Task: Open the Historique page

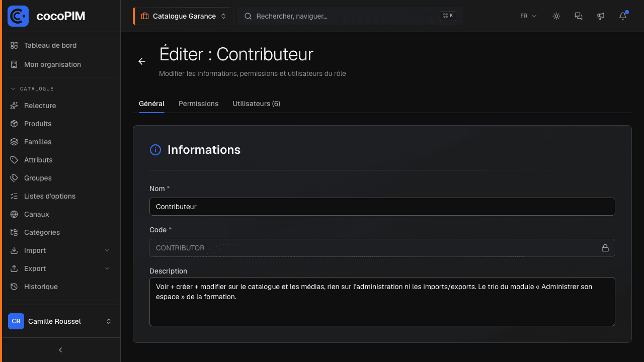Action: click(60, 287)
